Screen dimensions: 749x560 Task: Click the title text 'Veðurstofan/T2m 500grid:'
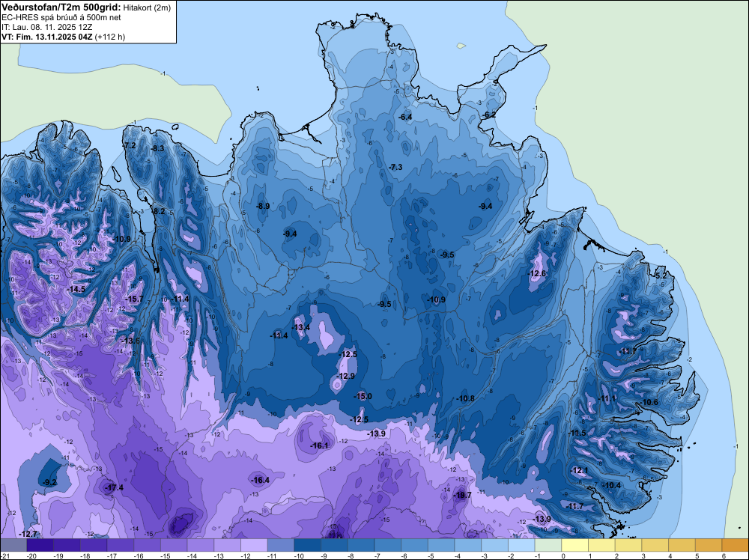(x=61, y=7)
